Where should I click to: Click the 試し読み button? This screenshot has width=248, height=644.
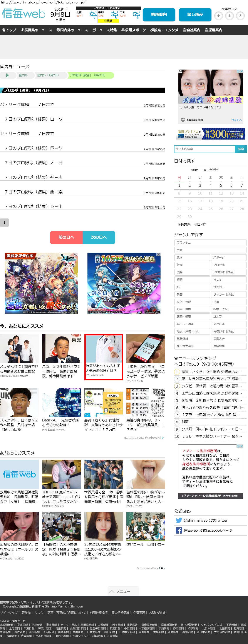(x=195, y=15)
